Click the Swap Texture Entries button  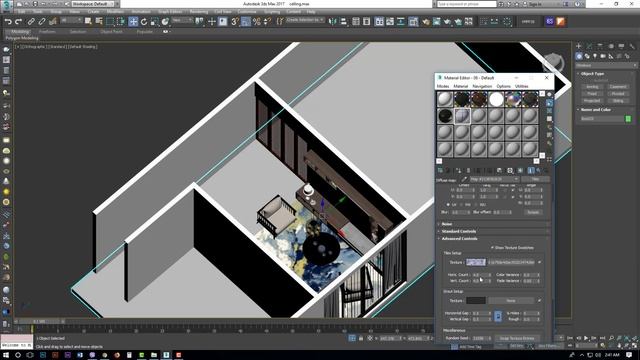[x=517, y=338]
